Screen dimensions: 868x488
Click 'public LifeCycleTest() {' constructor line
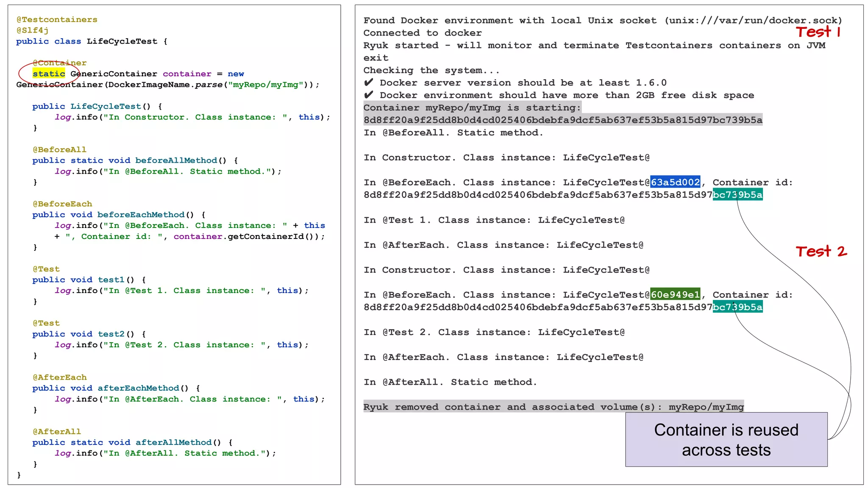[x=97, y=106]
